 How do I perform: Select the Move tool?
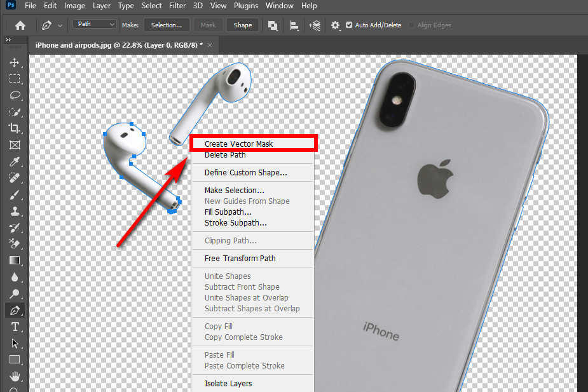[14, 63]
